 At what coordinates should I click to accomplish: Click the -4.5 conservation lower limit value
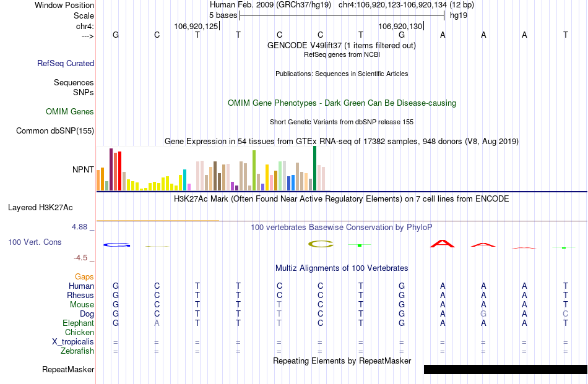pos(80,258)
